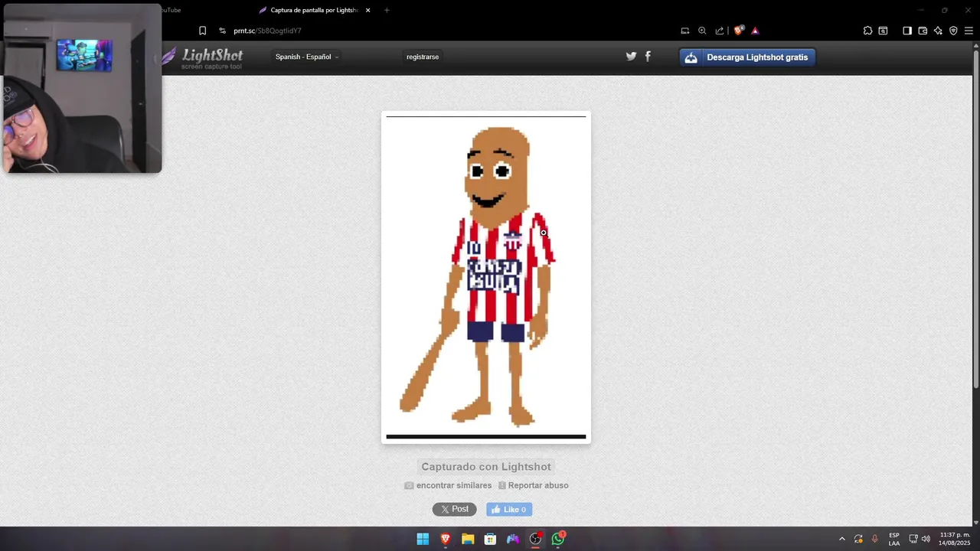Open the game controller app in taskbar

pyautogui.click(x=513, y=539)
